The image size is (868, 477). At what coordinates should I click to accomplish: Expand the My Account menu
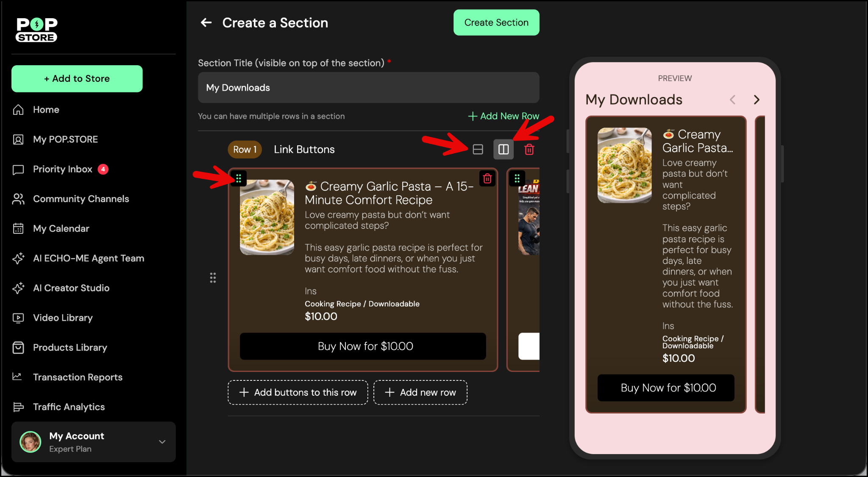(x=162, y=441)
